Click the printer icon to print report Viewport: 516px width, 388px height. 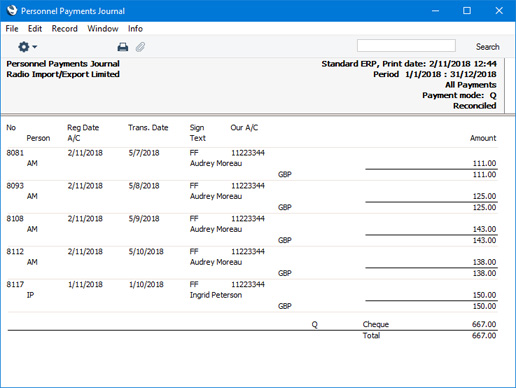123,47
